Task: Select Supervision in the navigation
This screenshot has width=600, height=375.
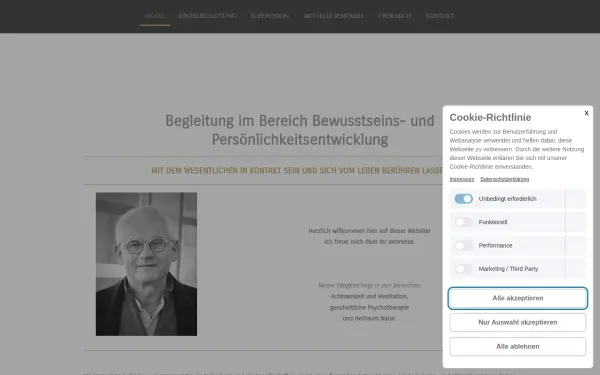Action: tap(270, 16)
